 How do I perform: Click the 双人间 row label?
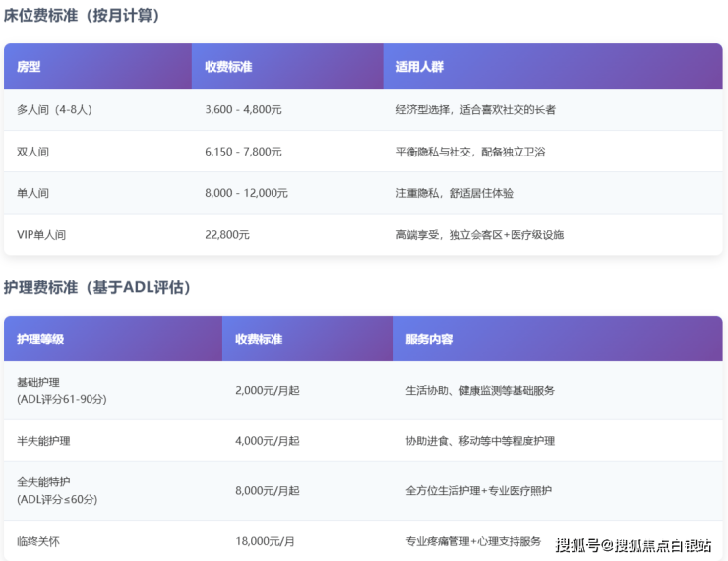[x=32, y=152]
